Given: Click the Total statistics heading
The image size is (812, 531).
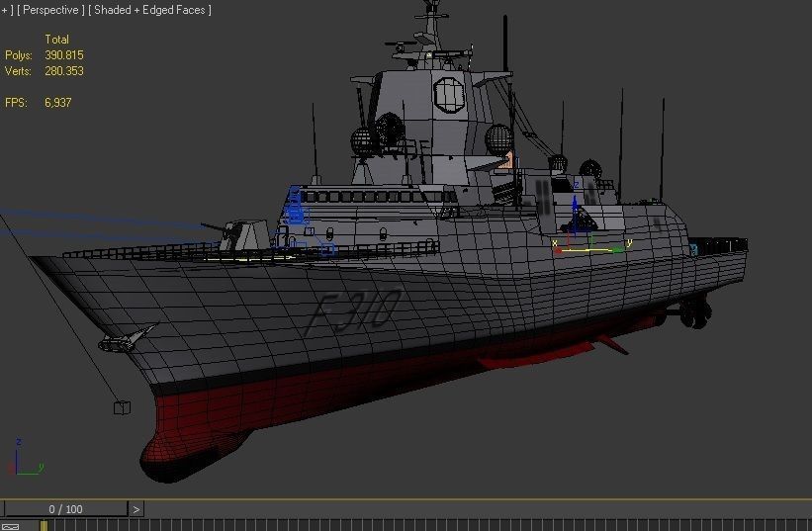Looking at the screenshot, I should (56, 40).
